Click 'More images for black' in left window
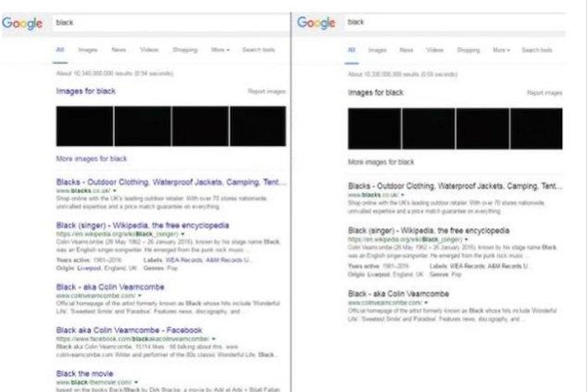This screenshot has width=588, height=392. (x=92, y=159)
